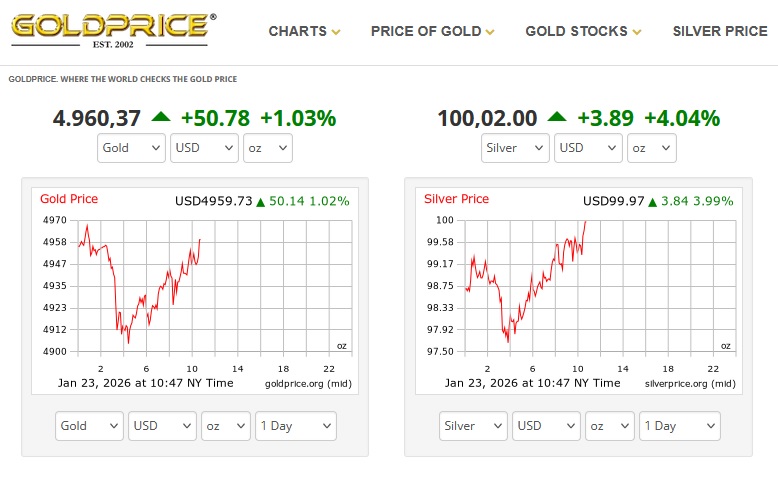Open the Silver metal dropdown above the chart
Viewport: 778px width, 486px height.
click(515, 148)
